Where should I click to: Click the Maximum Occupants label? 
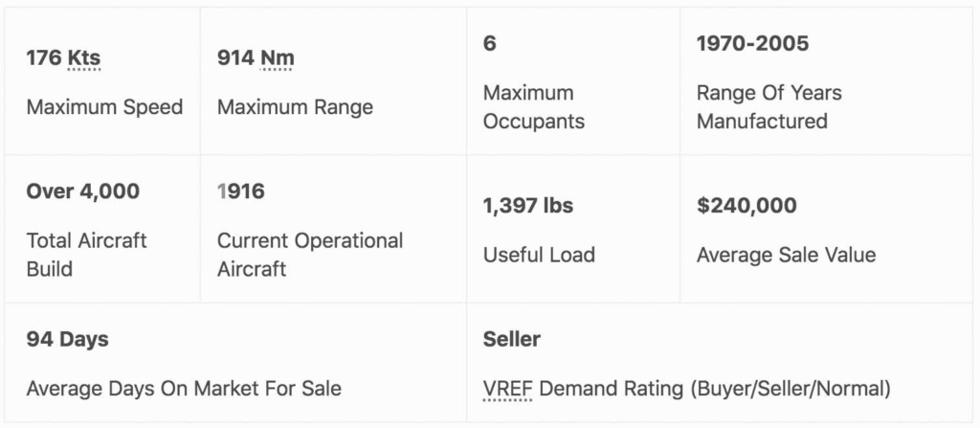534,107
